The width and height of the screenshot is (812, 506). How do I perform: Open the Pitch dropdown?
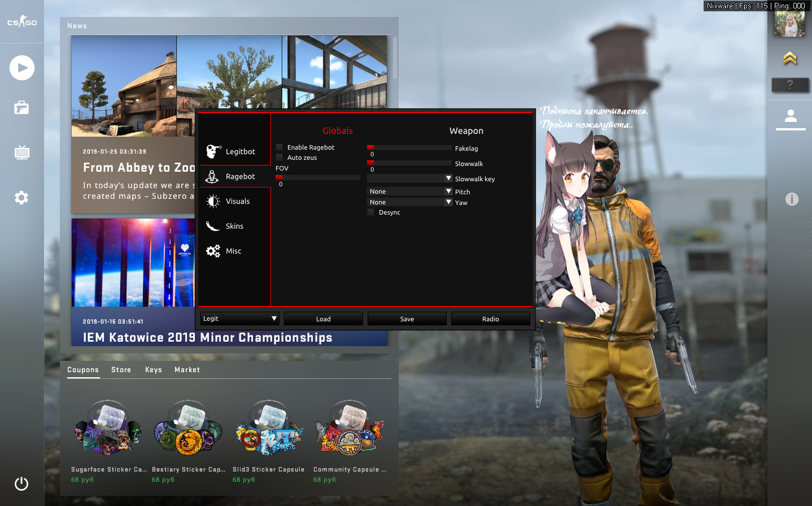(409, 191)
